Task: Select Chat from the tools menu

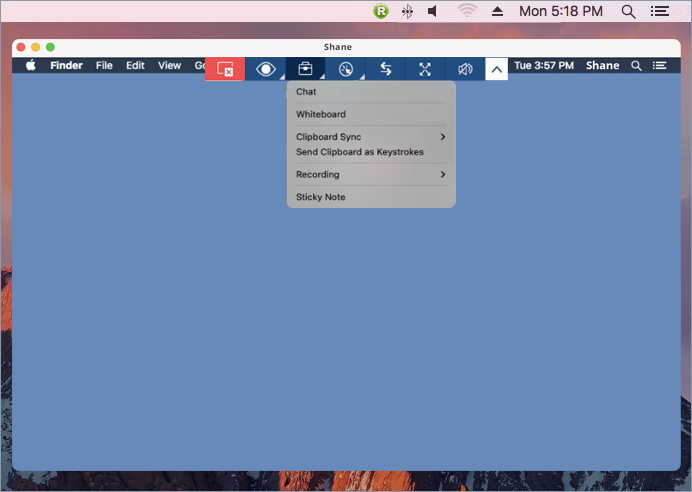Action: tap(306, 92)
